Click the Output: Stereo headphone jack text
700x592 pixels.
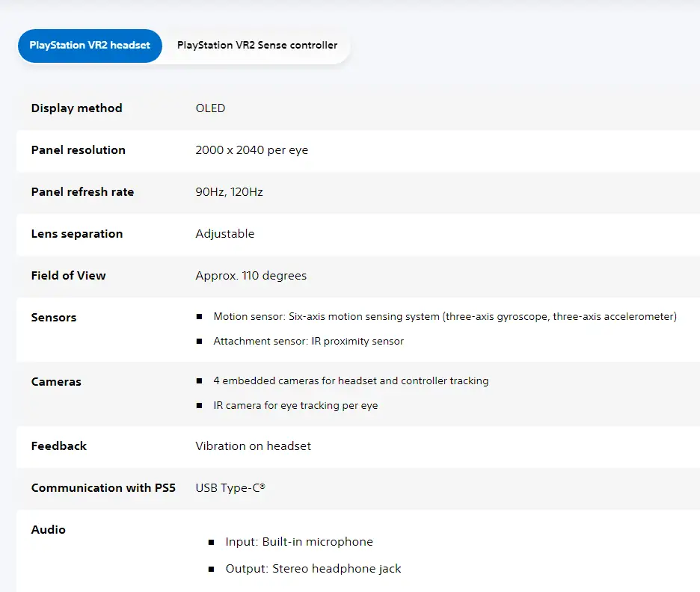[313, 569]
